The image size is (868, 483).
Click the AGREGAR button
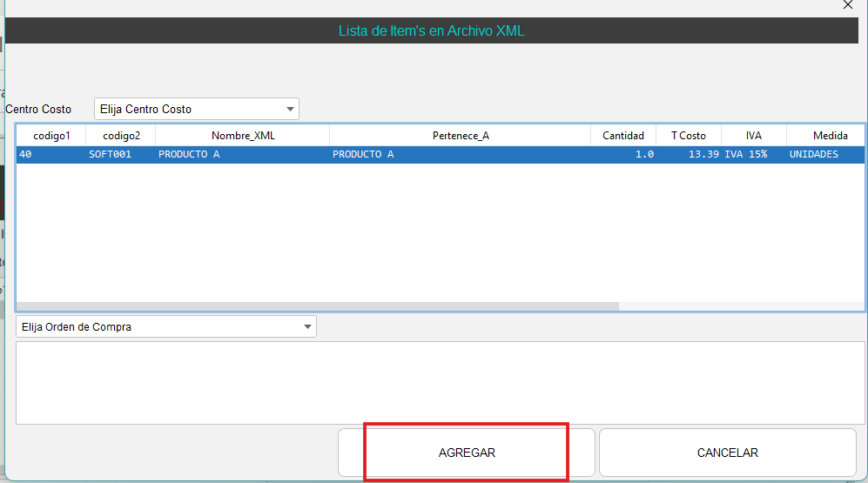[x=467, y=453]
